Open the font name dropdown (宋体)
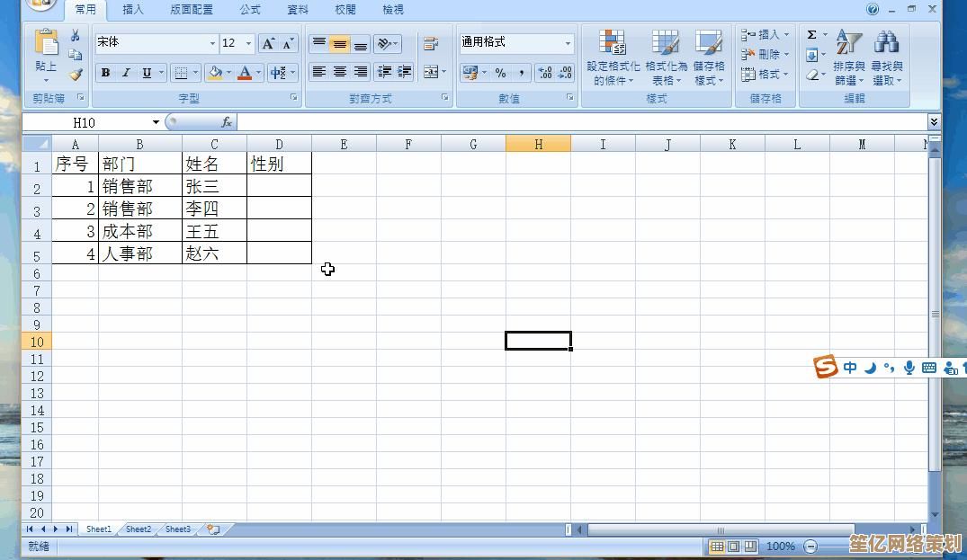This screenshot has width=967, height=560. [x=212, y=43]
